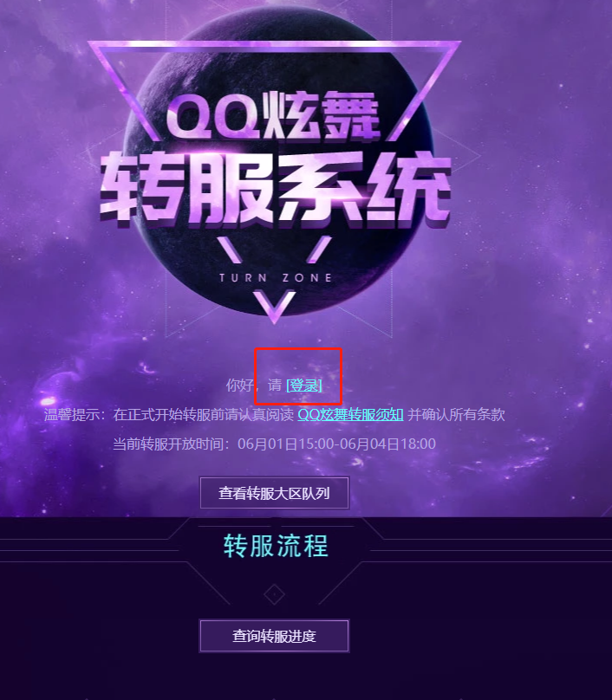Click the TURN ZONE caption

(x=276, y=278)
